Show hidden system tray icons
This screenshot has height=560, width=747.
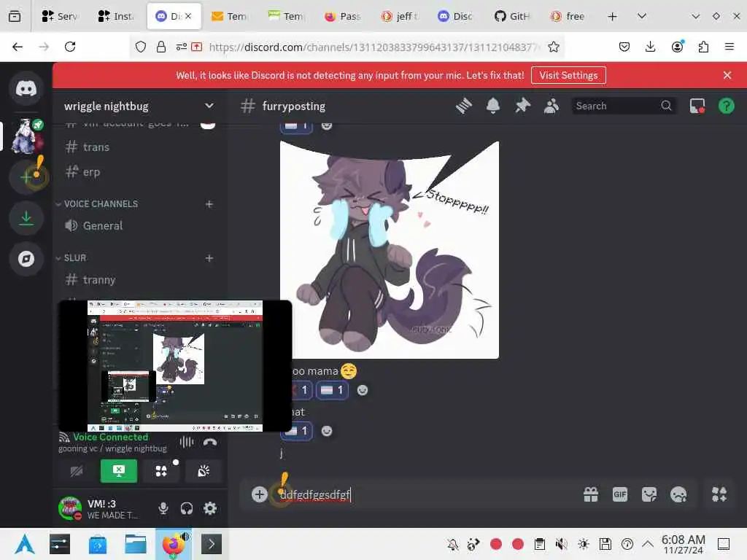(x=648, y=544)
